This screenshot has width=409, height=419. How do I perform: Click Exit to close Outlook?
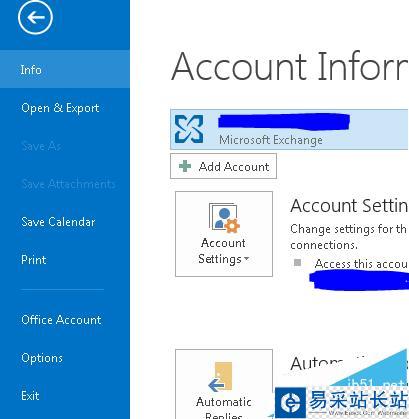tap(30, 396)
